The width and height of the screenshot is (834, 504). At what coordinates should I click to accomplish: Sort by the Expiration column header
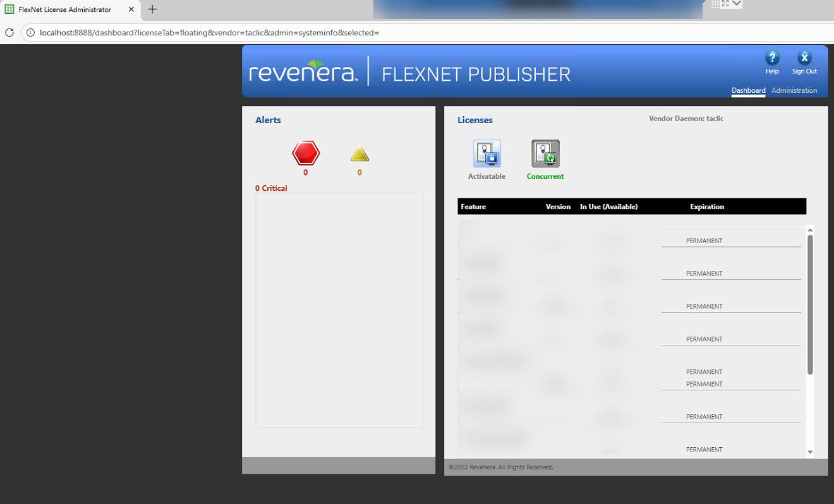coord(707,207)
